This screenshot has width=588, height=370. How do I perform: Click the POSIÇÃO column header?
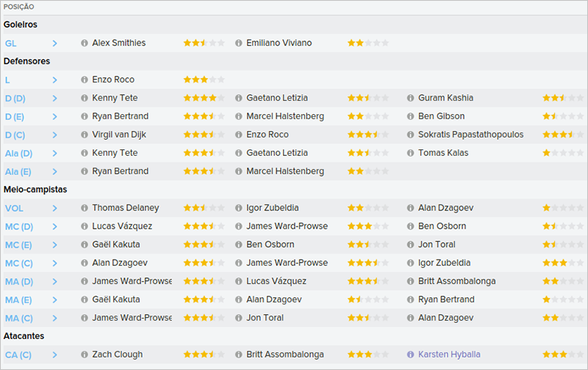click(x=19, y=7)
